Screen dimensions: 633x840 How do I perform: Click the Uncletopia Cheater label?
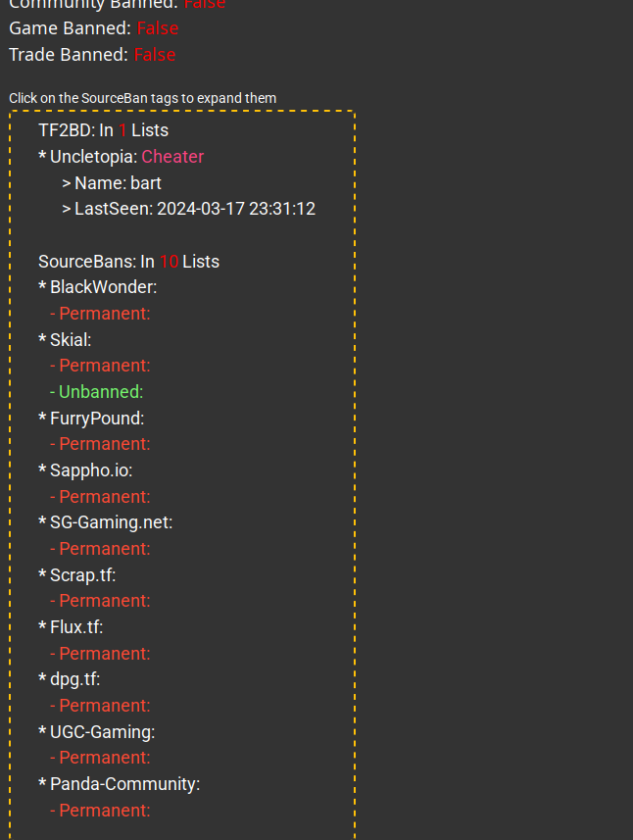tap(172, 157)
